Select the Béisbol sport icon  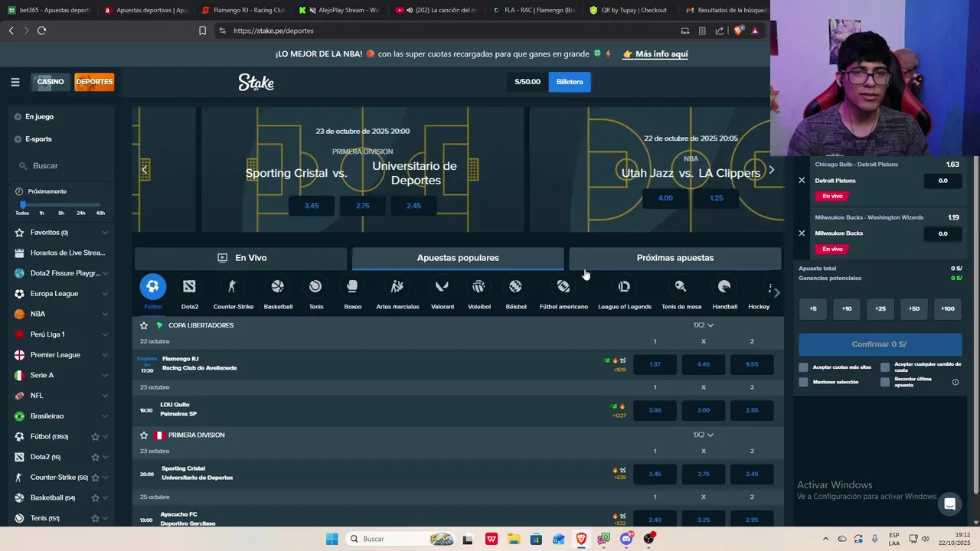click(515, 286)
